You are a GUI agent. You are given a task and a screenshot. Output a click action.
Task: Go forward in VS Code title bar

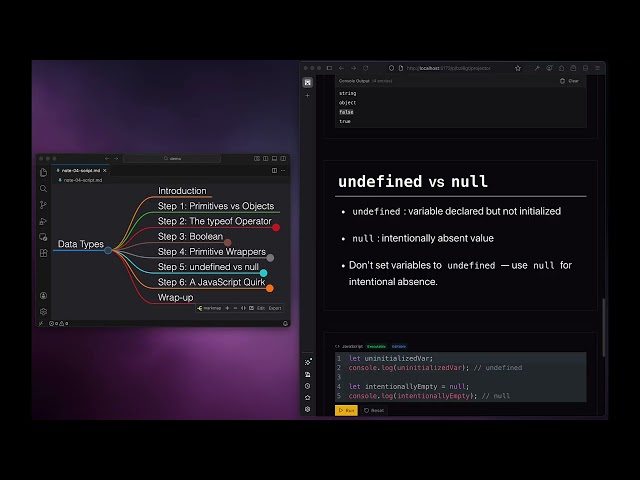116,158
